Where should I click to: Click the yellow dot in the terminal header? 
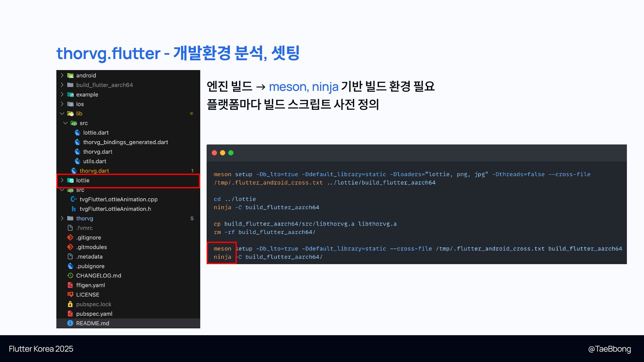pos(222,153)
